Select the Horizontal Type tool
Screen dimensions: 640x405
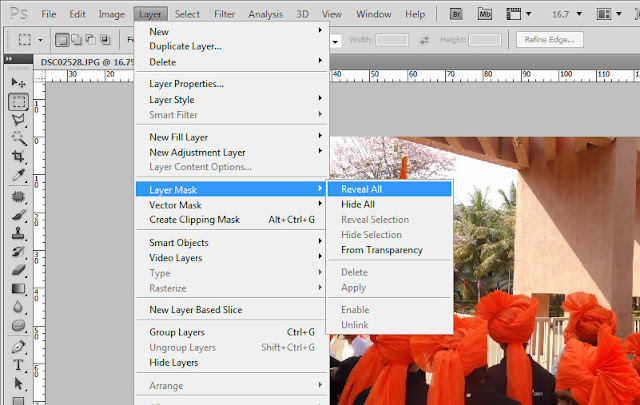(18, 365)
